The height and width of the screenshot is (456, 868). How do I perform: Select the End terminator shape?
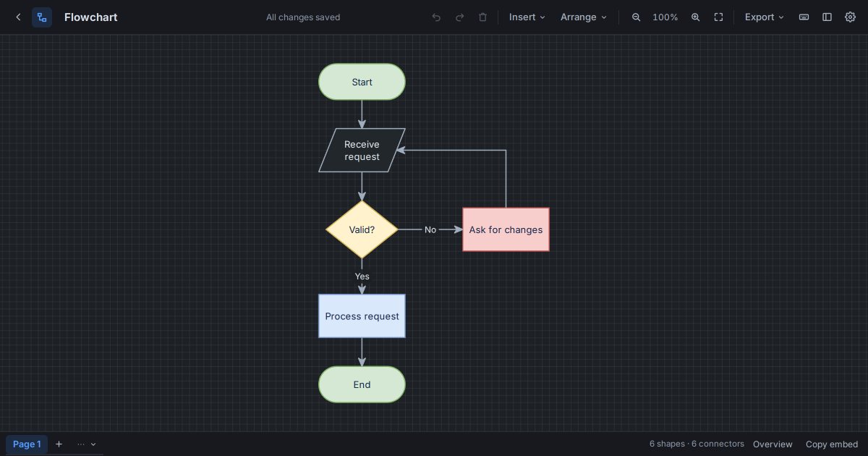362,384
